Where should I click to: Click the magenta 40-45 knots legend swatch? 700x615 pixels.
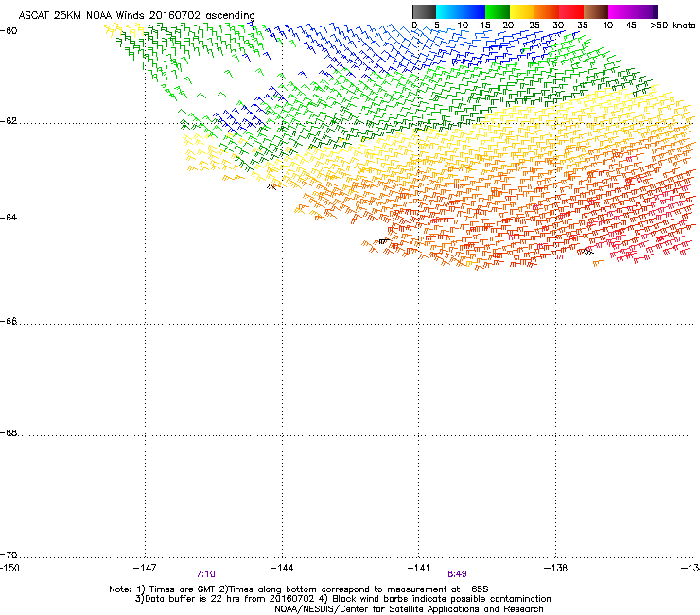pos(621,11)
